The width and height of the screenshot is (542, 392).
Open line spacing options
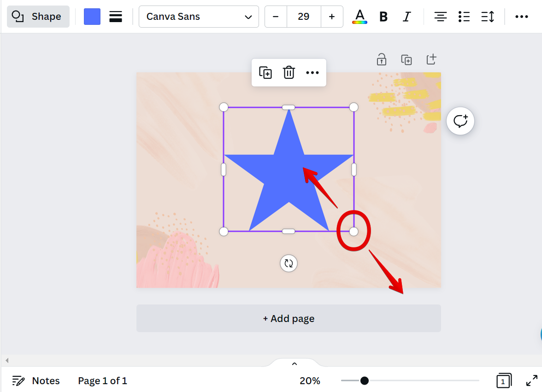(x=488, y=17)
